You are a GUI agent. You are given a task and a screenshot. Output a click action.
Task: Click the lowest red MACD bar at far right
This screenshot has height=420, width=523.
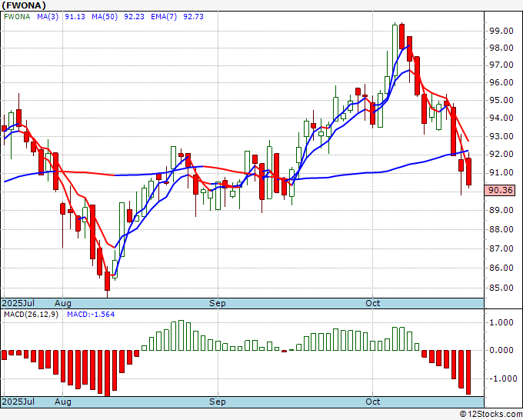tap(468, 372)
